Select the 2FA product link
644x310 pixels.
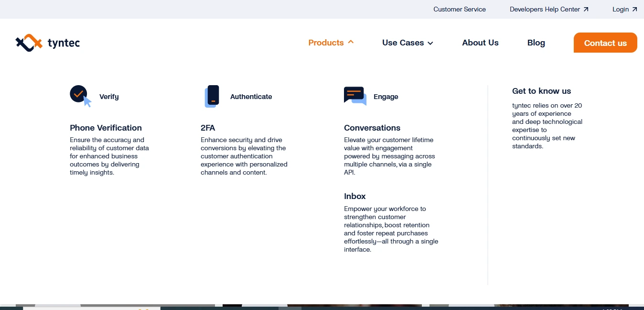tap(208, 128)
